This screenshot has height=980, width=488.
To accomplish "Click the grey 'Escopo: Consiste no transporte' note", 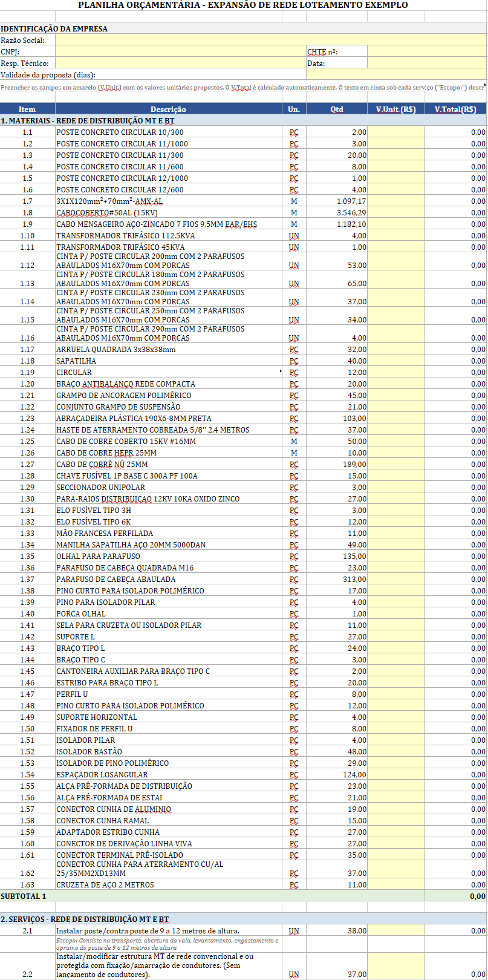I will tap(168, 944).
